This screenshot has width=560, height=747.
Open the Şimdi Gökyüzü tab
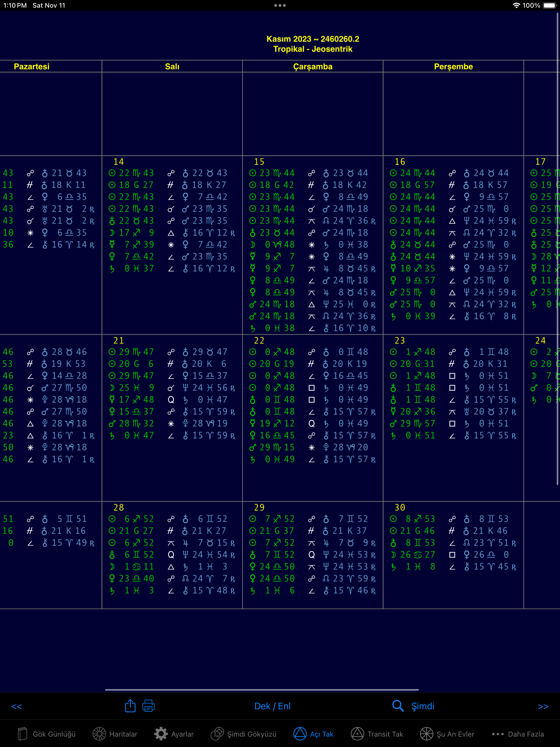pos(243,734)
